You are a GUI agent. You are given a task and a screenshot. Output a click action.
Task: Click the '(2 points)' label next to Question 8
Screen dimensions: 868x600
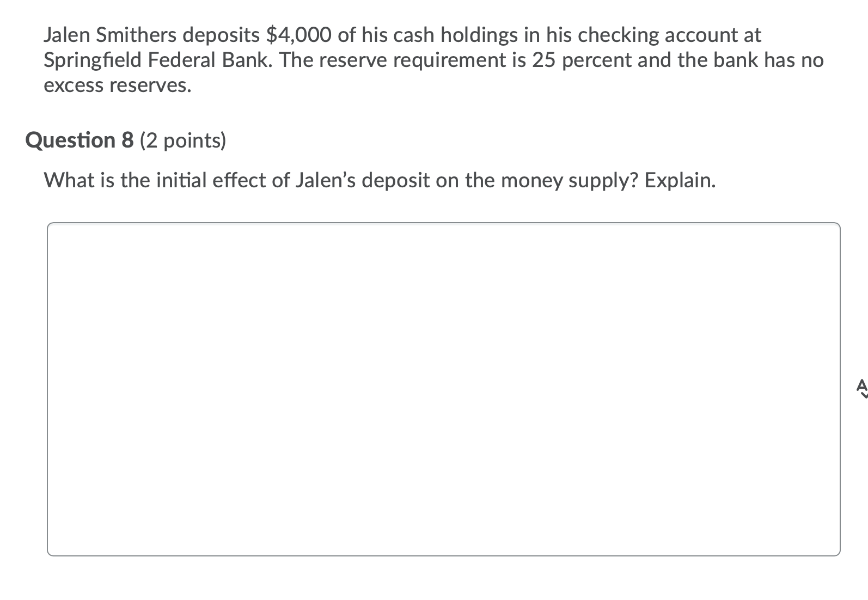[x=182, y=140]
